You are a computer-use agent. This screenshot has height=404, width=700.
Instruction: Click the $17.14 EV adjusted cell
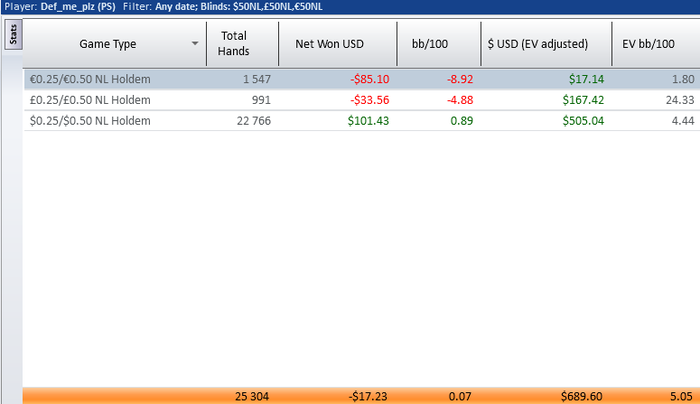pyautogui.click(x=586, y=79)
